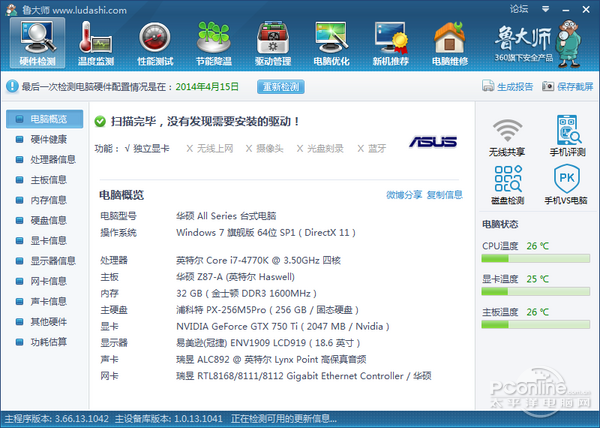Open the 温度监测 thermometer icon
600x428 pixels.
pos(96,43)
